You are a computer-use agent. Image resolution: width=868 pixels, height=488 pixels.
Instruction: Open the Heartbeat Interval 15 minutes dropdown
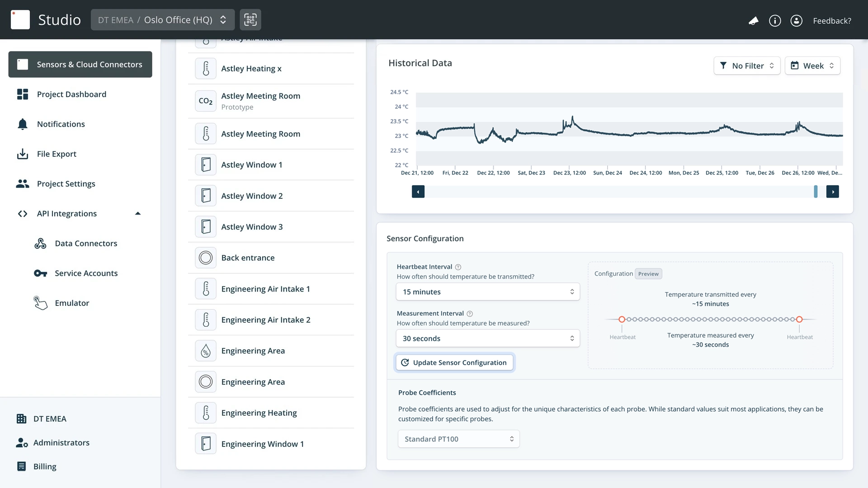pos(488,292)
